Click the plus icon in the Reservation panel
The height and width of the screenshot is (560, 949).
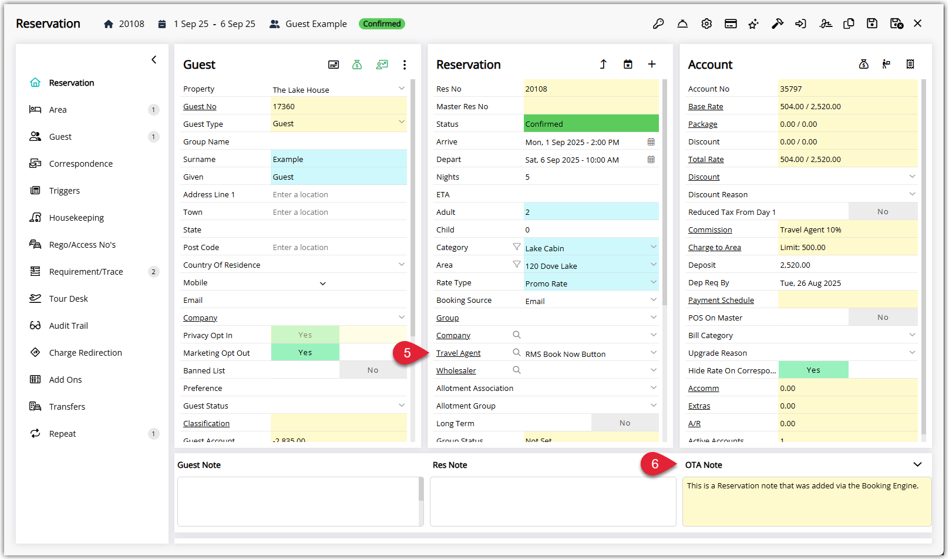click(652, 64)
